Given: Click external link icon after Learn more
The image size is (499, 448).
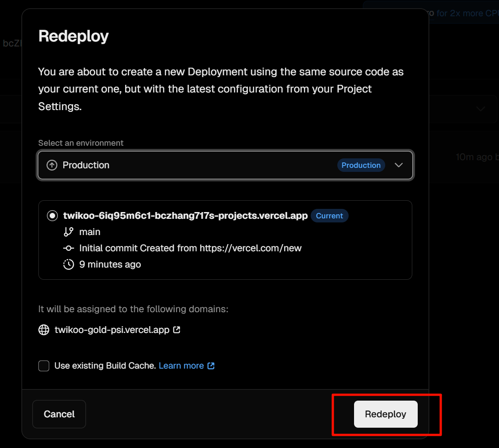Looking at the screenshot, I should pos(211,365).
